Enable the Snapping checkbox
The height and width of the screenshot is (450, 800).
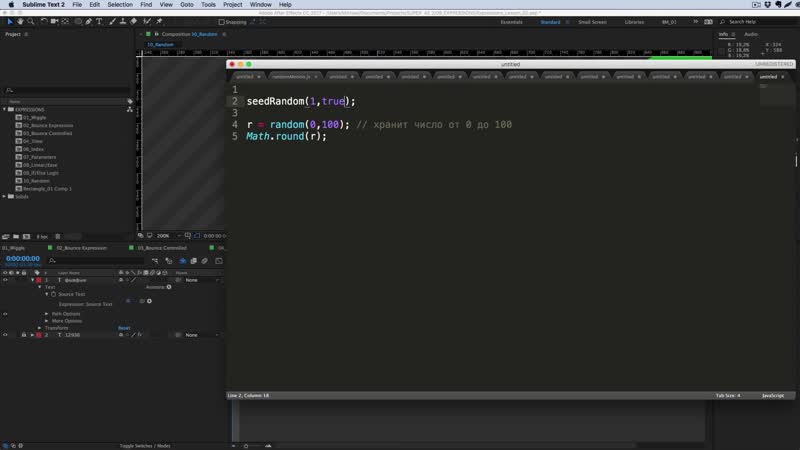pos(221,22)
